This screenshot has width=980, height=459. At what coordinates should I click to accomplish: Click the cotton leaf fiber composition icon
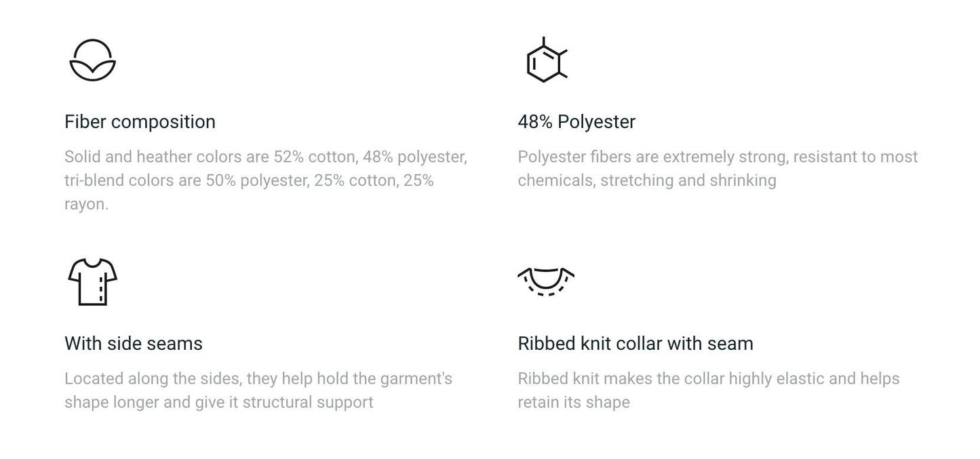[93, 60]
